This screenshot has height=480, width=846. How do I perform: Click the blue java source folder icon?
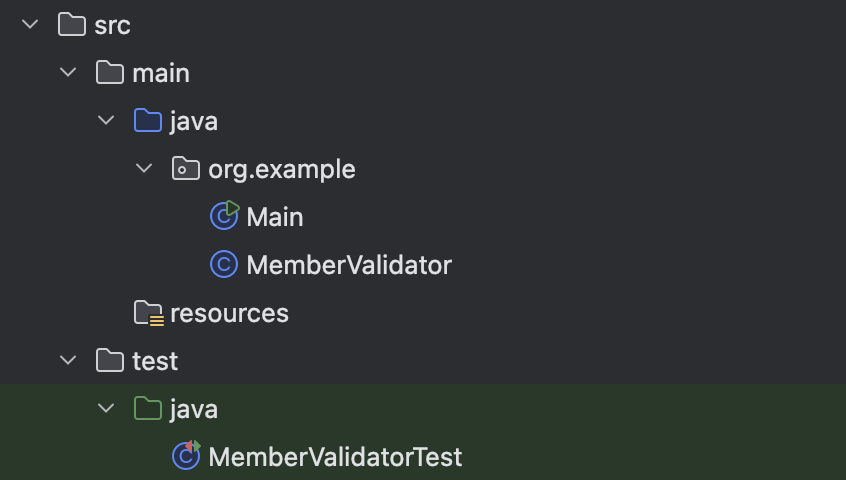(x=148, y=121)
